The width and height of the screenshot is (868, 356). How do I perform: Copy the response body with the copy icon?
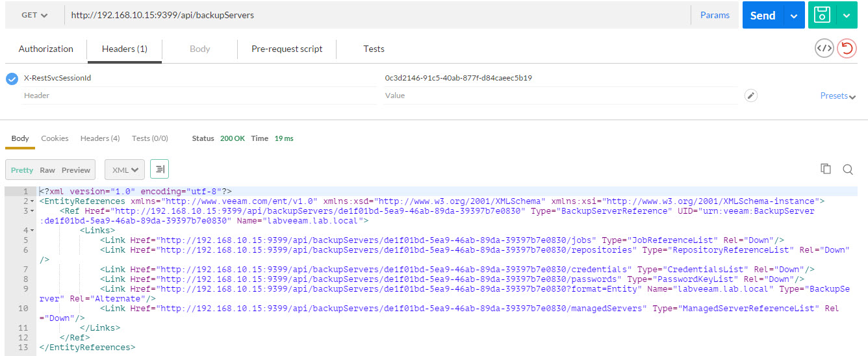point(826,169)
